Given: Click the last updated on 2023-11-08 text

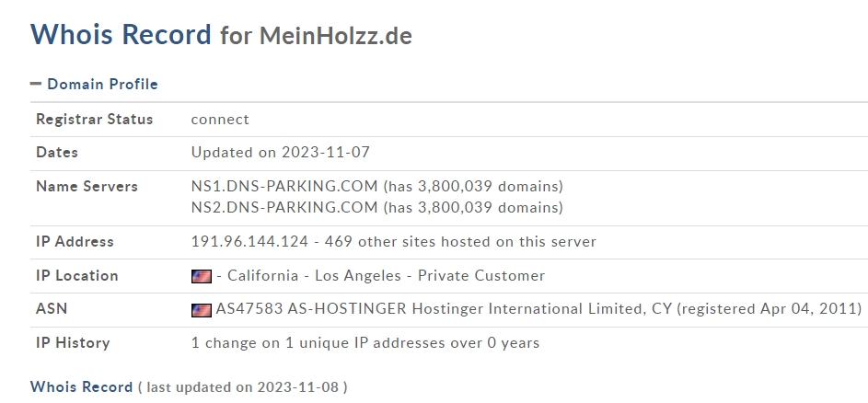Looking at the screenshot, I should point(242,387).
